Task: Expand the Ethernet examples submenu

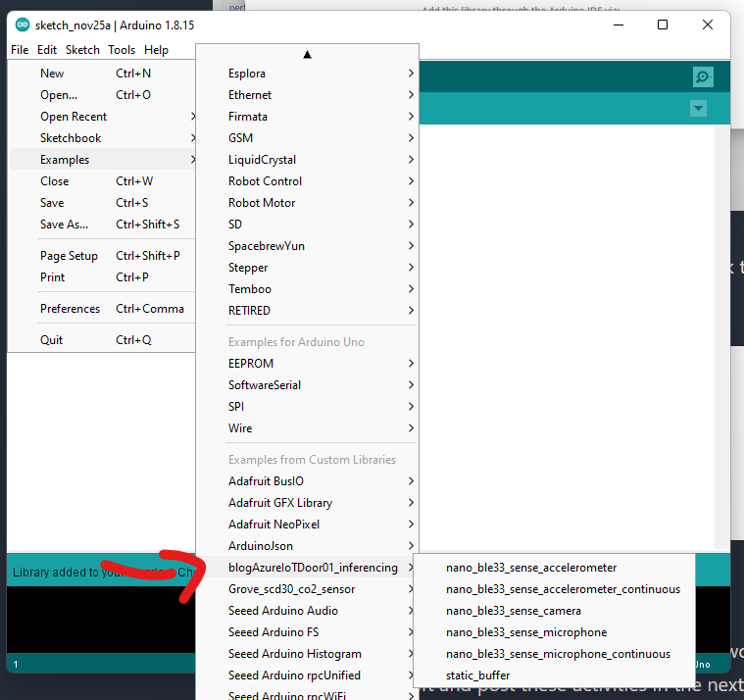Action: (x=308, y=95)
